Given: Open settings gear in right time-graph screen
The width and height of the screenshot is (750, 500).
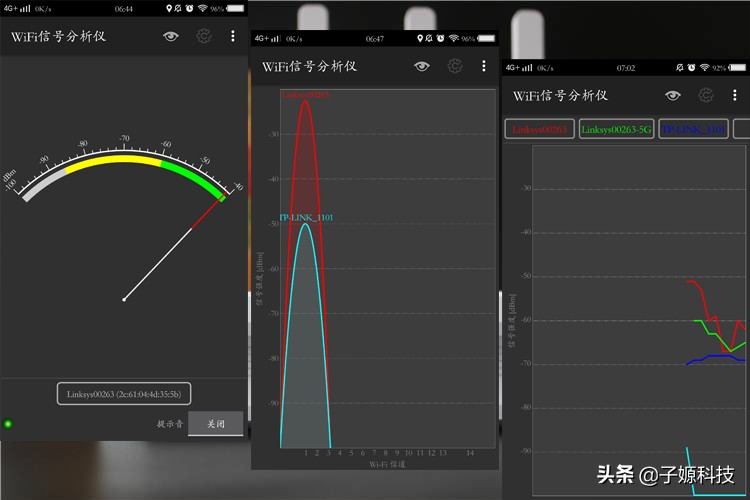Looking at the screenshot, I should point(706,95).
